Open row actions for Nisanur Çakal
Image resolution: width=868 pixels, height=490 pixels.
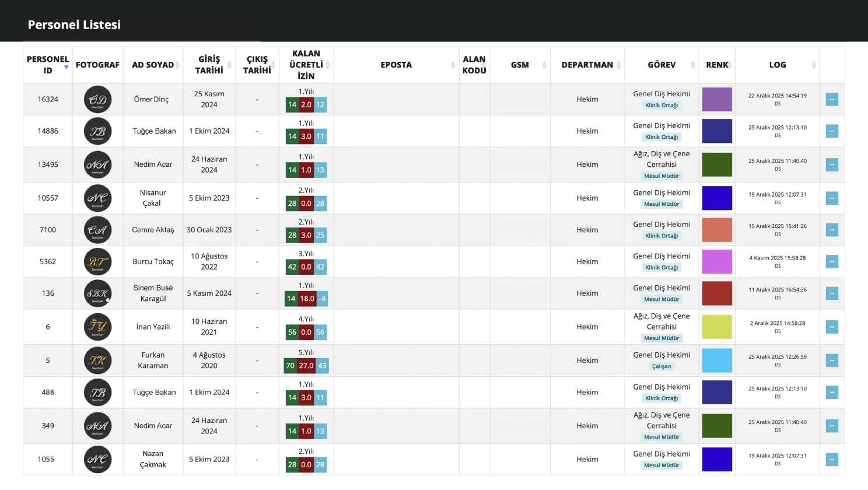pos(832,198)
